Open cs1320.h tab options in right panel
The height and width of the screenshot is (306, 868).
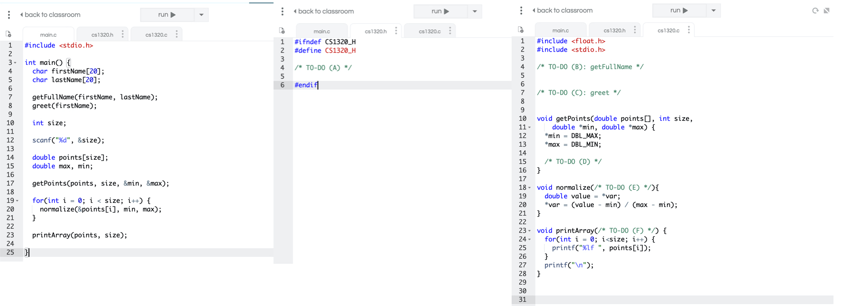(x=635, y=30)
